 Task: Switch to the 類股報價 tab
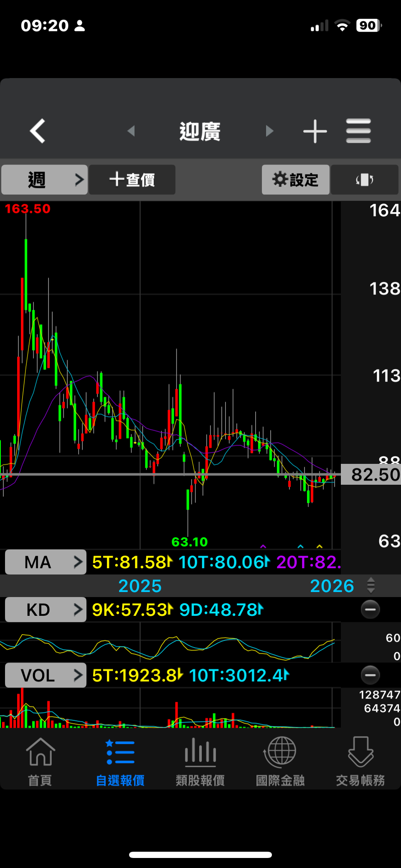tap(200, 762)
